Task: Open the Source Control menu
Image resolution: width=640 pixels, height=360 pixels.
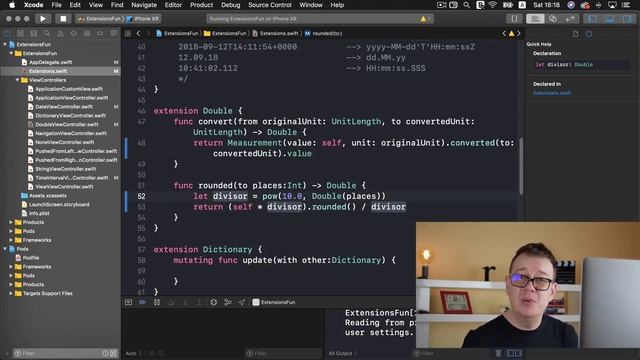Action: click(x=270, y=5)
